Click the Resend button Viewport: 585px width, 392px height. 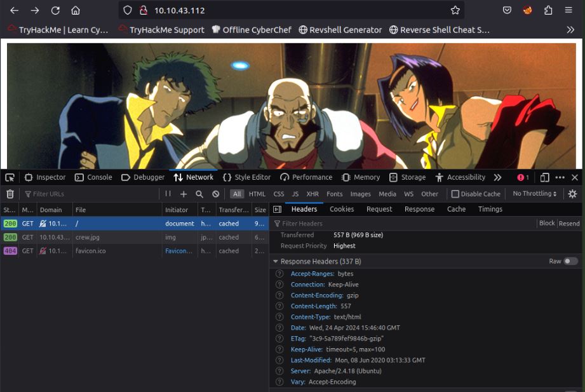tap(569, 223)
